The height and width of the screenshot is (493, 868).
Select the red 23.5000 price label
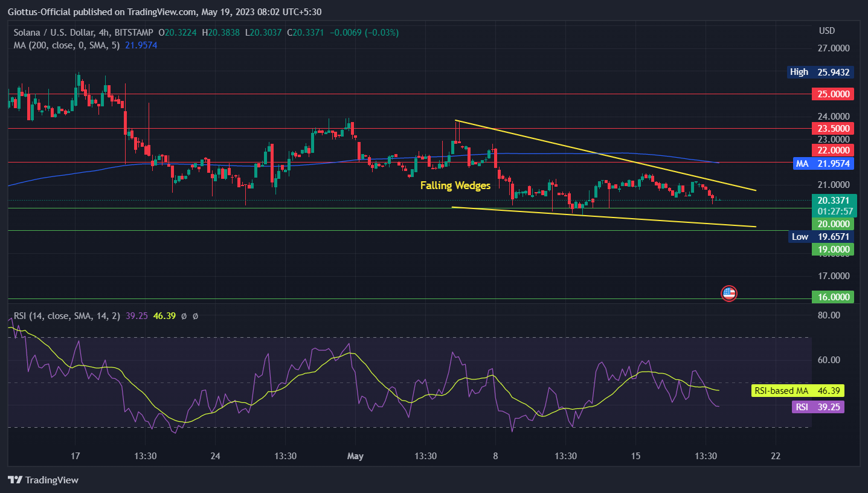pyautogui.click(x=833, y=128)
